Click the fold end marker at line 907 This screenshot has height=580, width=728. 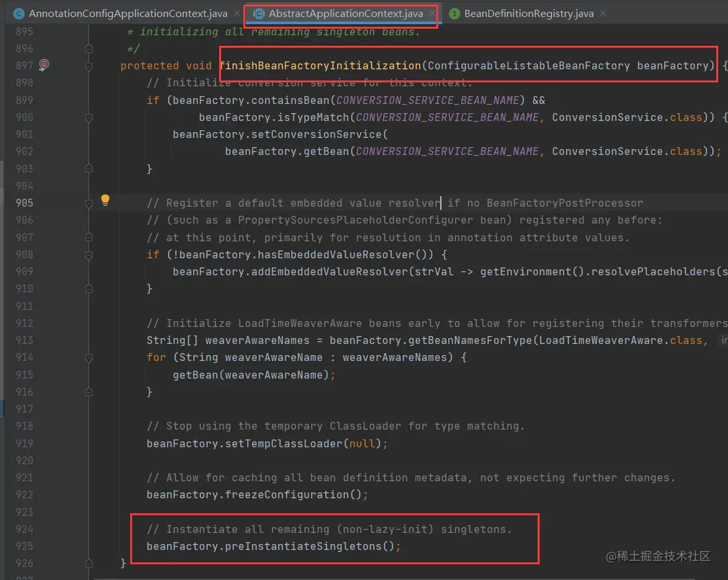coord(89,237)
